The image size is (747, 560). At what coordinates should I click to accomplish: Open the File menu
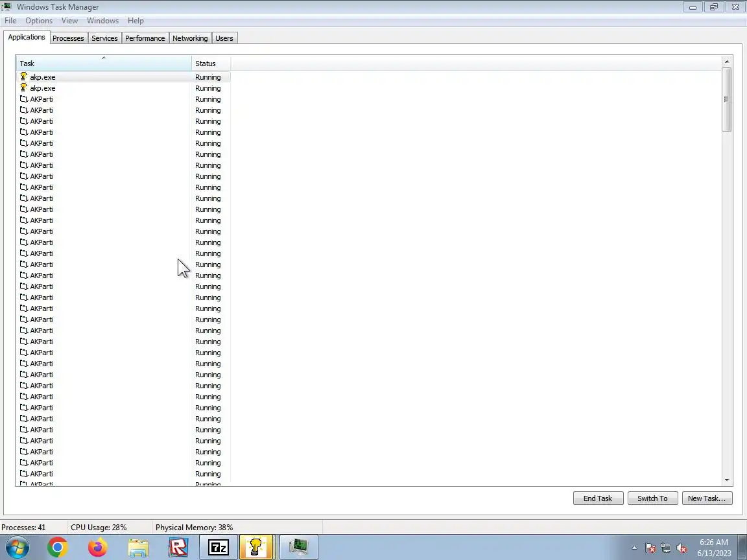(10, 21)
